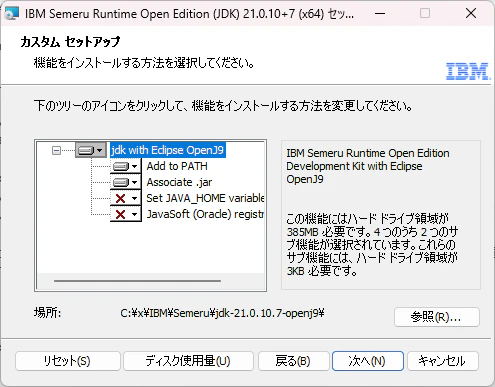Open install option dropdown for Associate .jar

pyautogui.click(x=126, y=182)
